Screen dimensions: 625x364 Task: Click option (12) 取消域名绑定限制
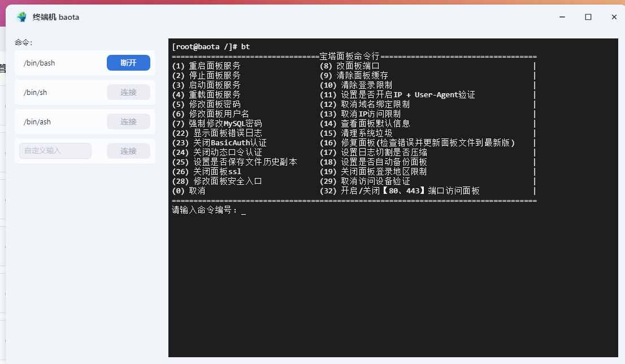(x=364, y=105)
